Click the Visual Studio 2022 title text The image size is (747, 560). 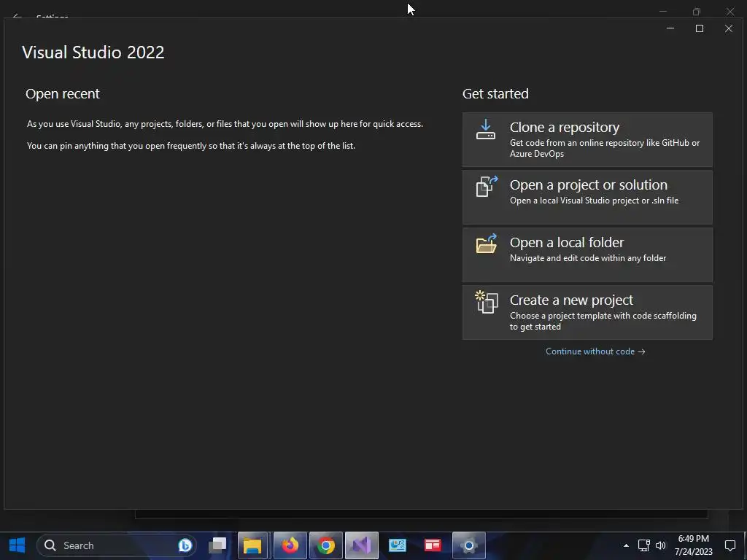point(93,52)
